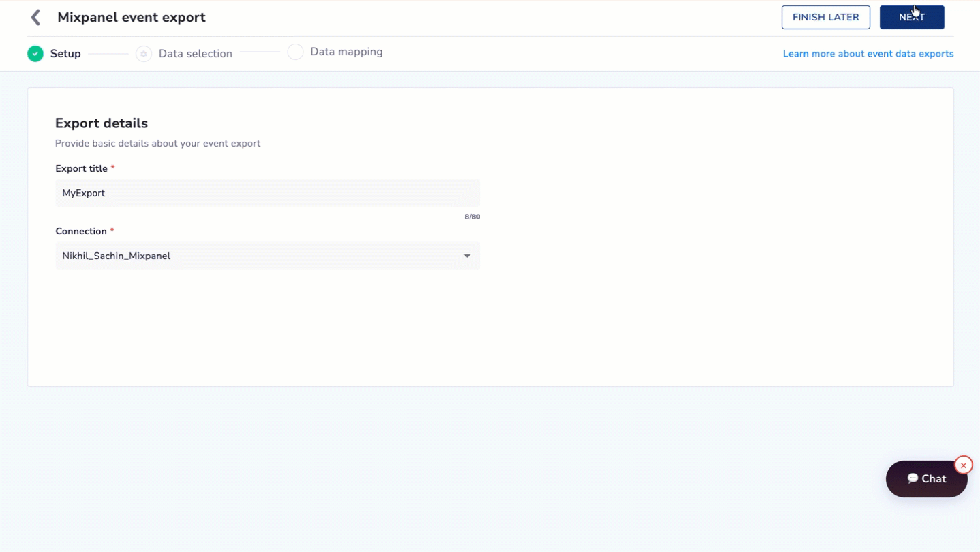Click the Connection field label

pyautogui.click(x=81, y=232)
